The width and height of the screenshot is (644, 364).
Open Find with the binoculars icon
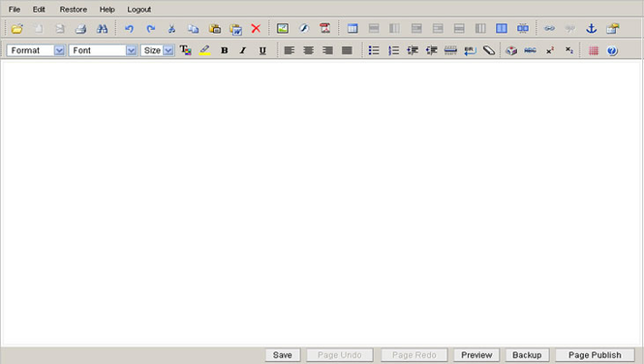tap(103, 29)
